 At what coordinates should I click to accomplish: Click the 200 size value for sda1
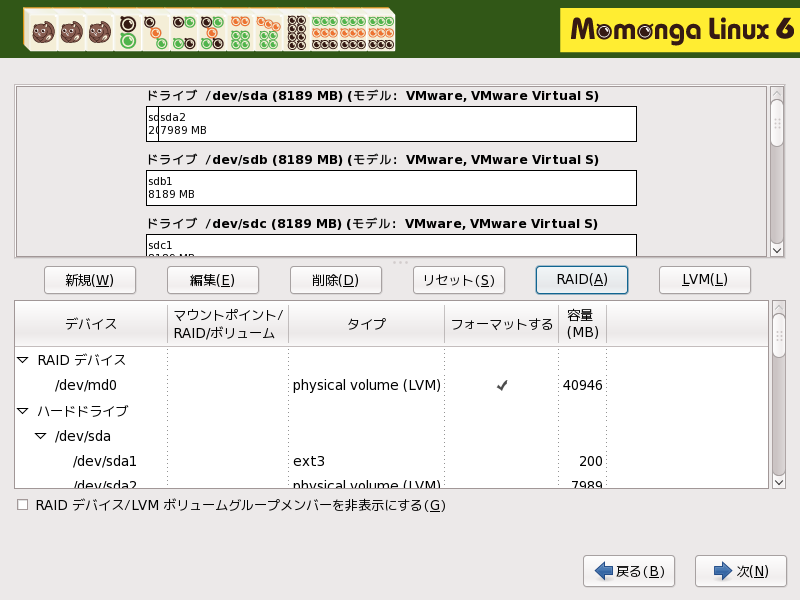591,461
